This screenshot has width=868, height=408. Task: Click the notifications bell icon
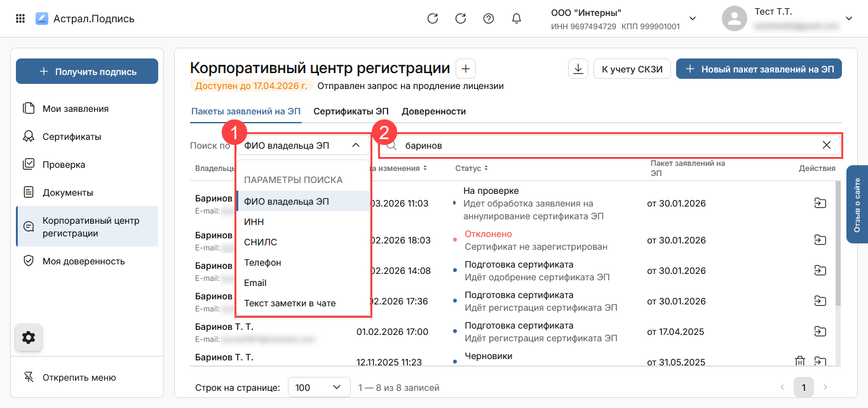[517, 18]
